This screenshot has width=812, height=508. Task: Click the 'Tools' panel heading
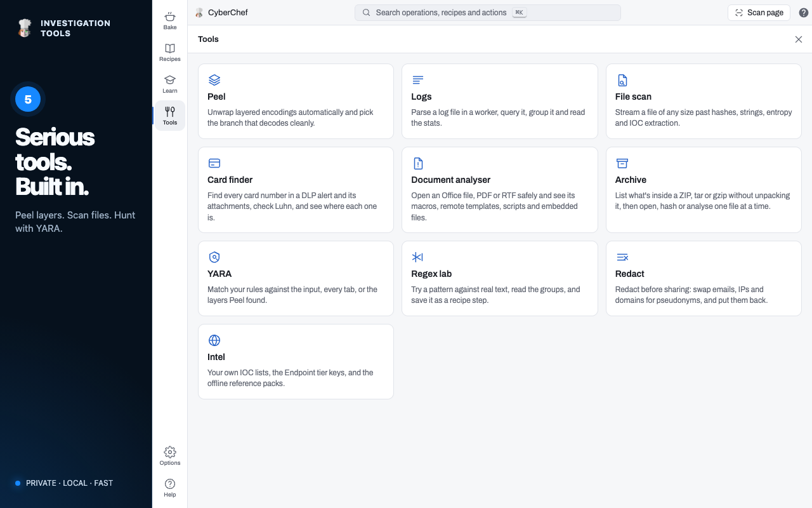[x=208, y=39]
